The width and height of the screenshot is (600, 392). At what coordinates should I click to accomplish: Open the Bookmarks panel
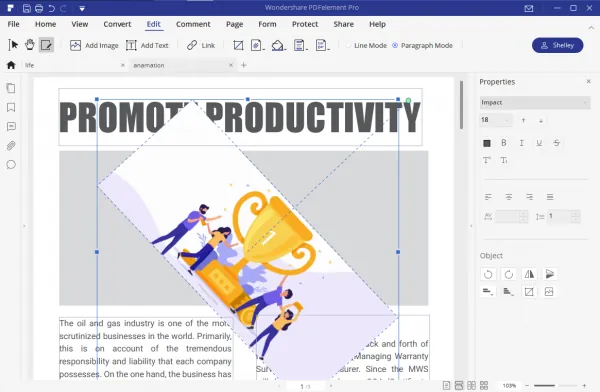coord(11,108)
